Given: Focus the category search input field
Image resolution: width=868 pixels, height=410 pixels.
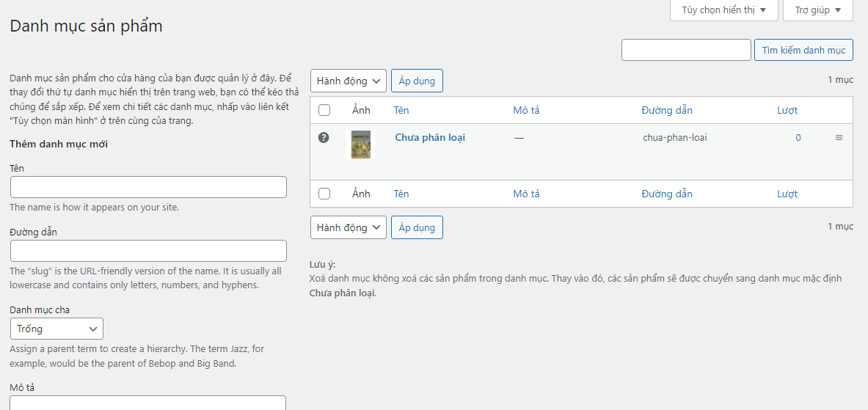Looking at the screenshot, I should tap(686, 50).
